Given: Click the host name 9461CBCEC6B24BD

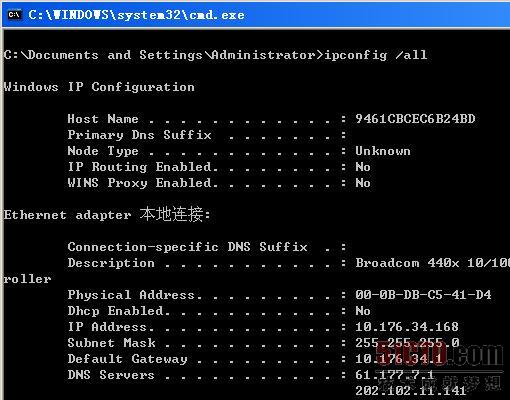Looking at the screenshot, I should coord(415,119).
